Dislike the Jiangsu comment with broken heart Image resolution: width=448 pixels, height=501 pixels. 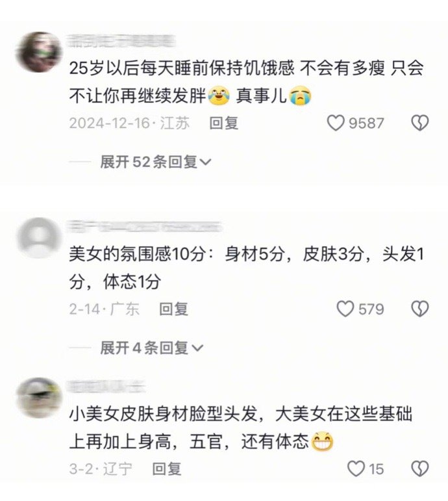pos(420,123)
